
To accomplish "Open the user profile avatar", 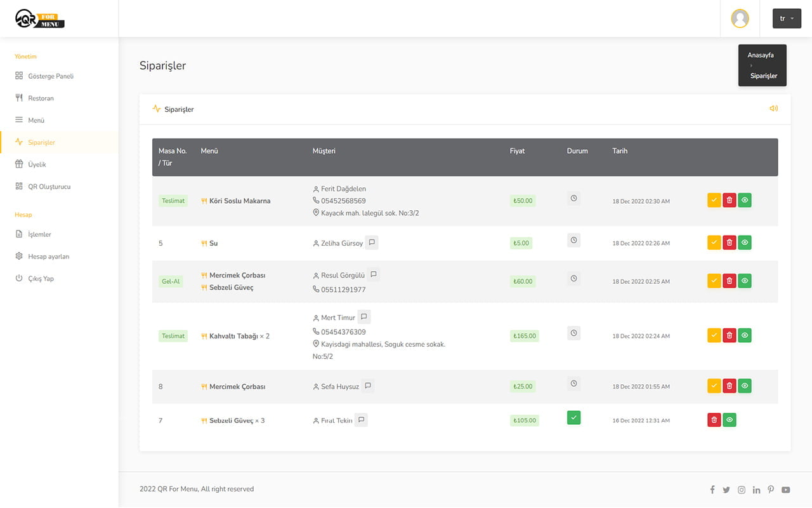I will point(740,18).
